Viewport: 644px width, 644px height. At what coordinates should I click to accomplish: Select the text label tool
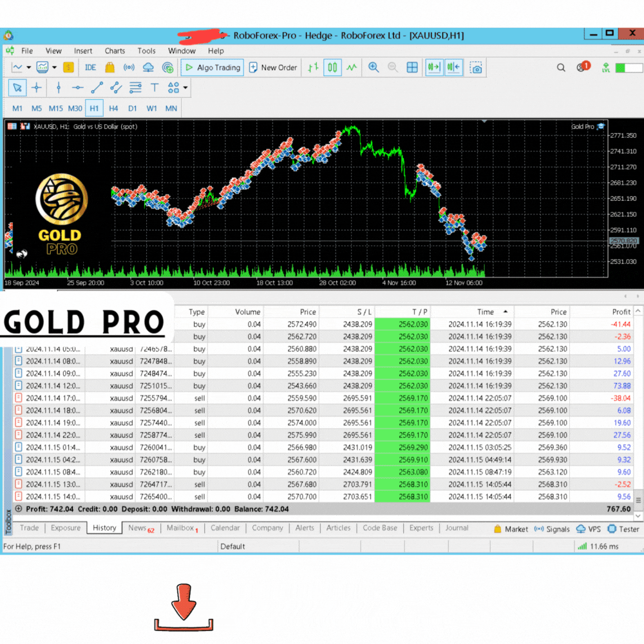(155, 88)
